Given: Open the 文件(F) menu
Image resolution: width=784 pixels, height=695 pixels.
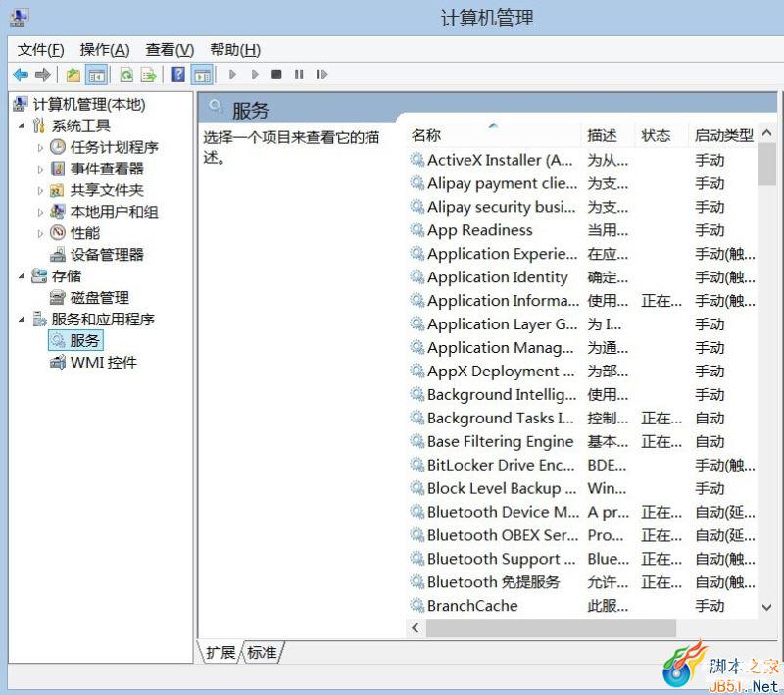Looking at the screenshot, I should (x=40, y=50).
